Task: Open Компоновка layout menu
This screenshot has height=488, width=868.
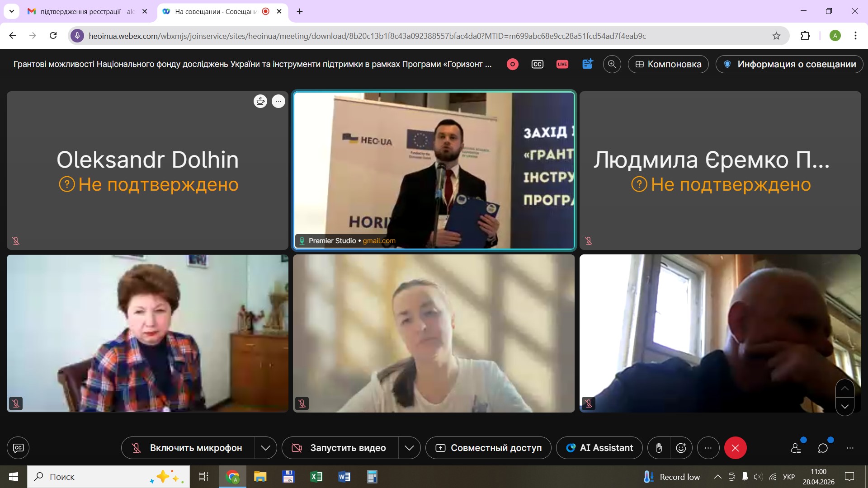Action: point(668,64)
